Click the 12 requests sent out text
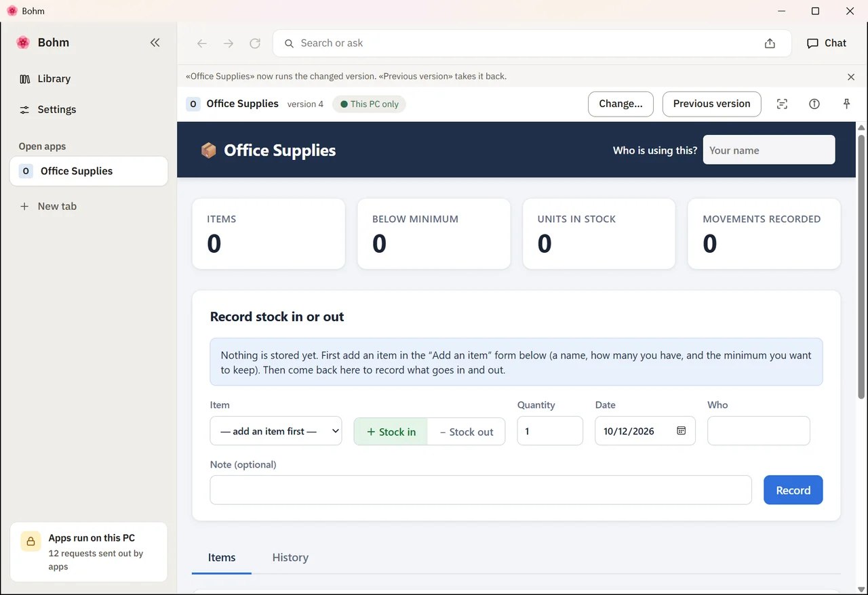Image resolution: width=868 pixels, height=595 pixels. 96,560
